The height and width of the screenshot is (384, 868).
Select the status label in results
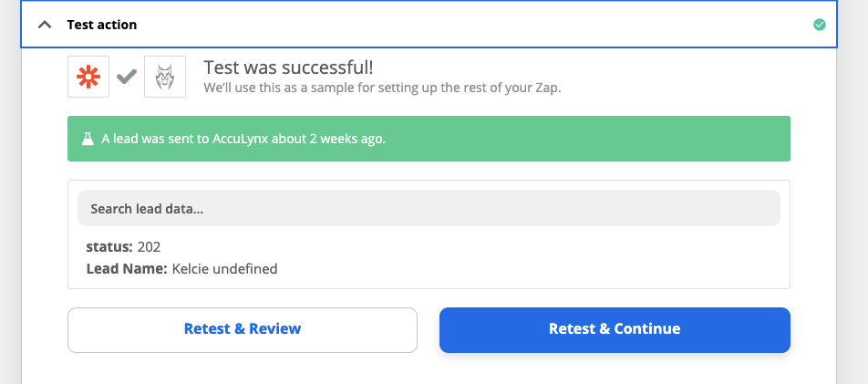[109, 246]
